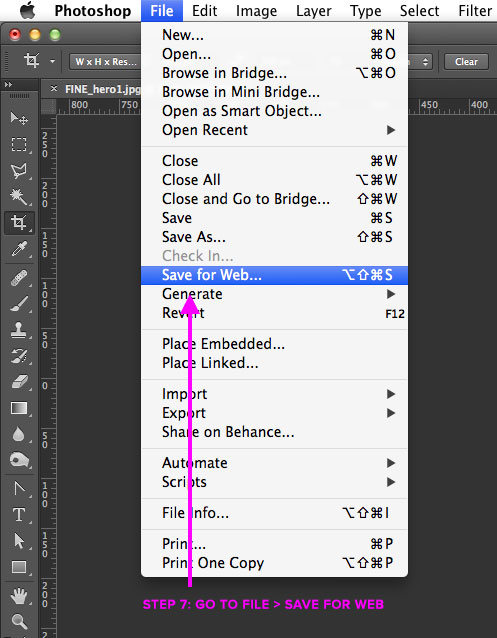Choose Revert from File menu
This screenshot has width=497, height=638.
click(x=274, y=313)
